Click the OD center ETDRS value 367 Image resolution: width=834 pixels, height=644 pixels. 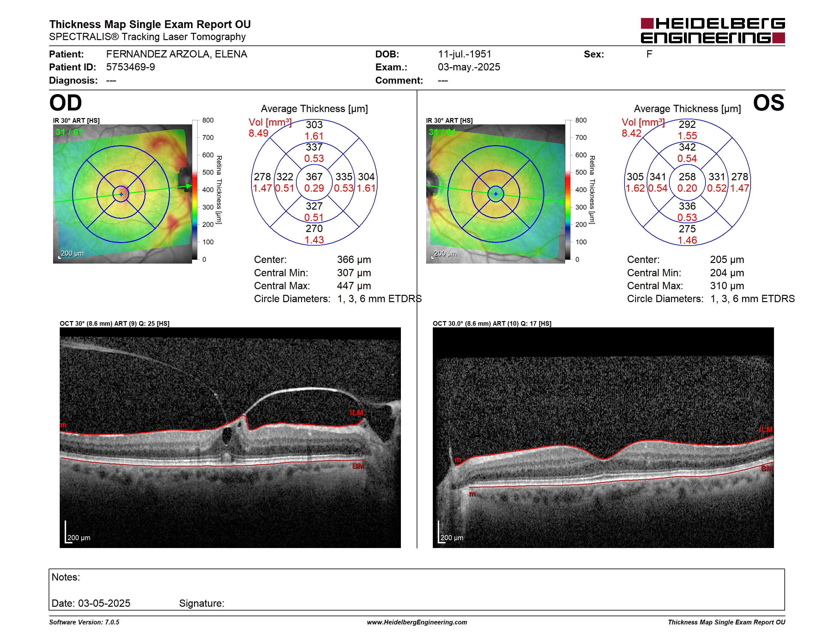click(x=314, y=177)
